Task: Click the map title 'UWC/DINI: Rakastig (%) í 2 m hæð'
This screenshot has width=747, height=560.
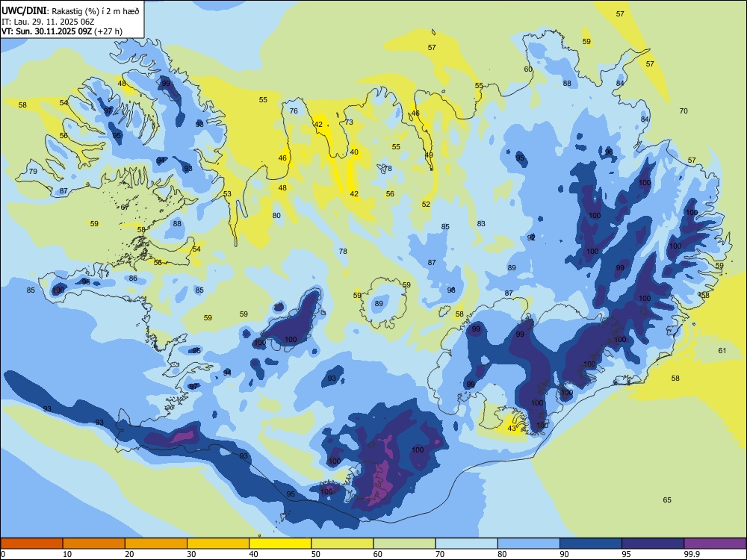Action: click(70, 11)
